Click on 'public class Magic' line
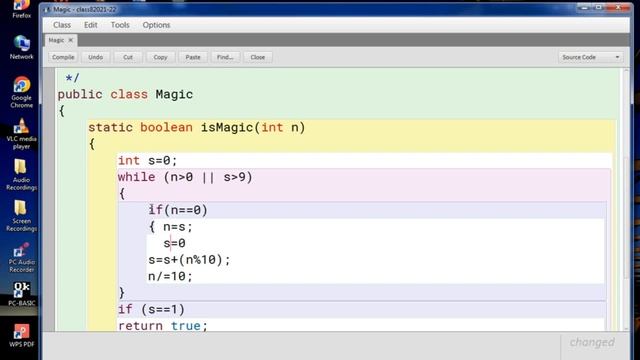This screenshot has width=640, height=360. coord(125,94)
